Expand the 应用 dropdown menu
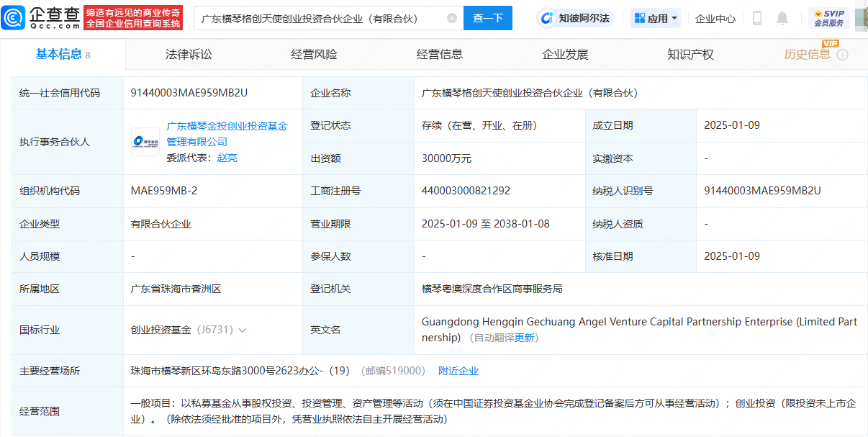This screenshot has height=437, width=868. pyautogui.click(x=655, y=18)
